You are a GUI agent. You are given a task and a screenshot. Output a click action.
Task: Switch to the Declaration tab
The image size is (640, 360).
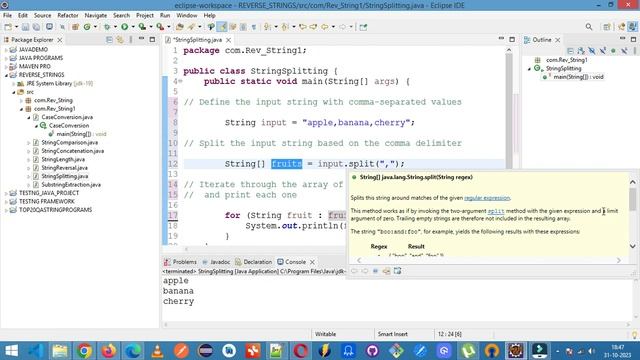(x=253, y=262)
